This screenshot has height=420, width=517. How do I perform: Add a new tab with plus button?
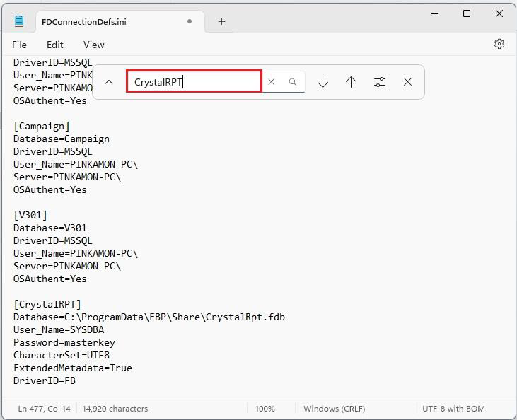221,21
